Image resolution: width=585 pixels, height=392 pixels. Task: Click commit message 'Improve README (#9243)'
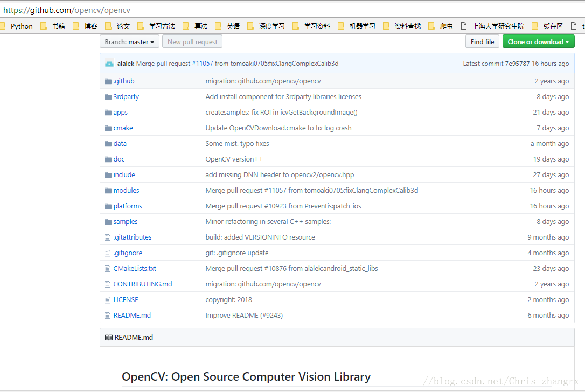pos(244,316)
